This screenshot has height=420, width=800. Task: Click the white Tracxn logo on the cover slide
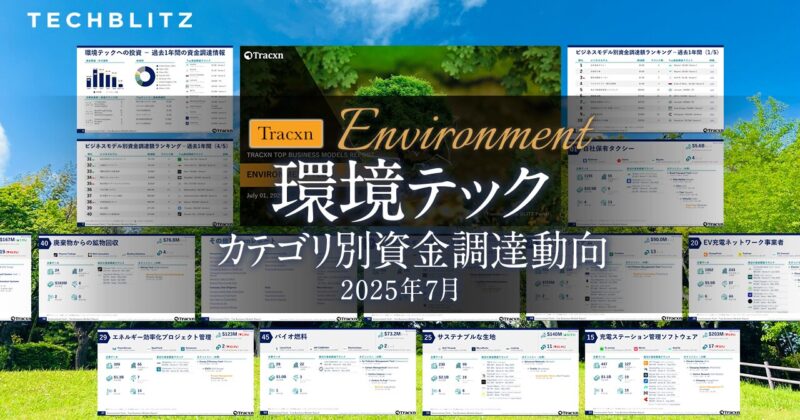click(263, 55)
